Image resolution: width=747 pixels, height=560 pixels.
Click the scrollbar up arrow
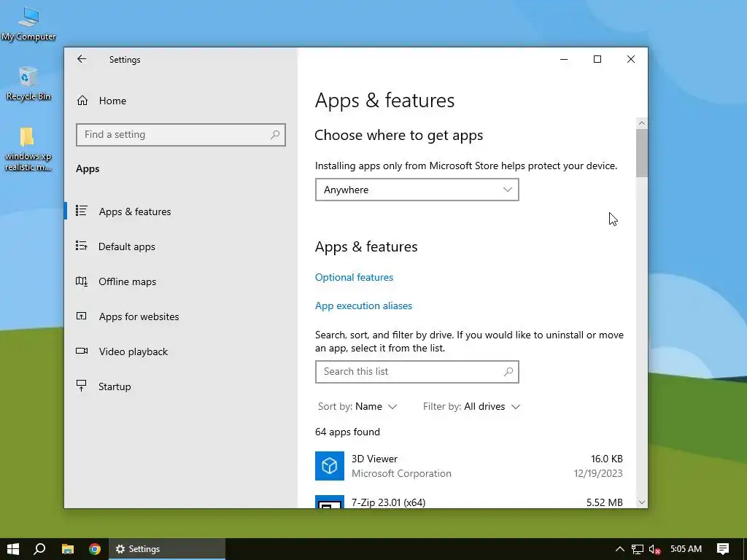tap(642, 123)
